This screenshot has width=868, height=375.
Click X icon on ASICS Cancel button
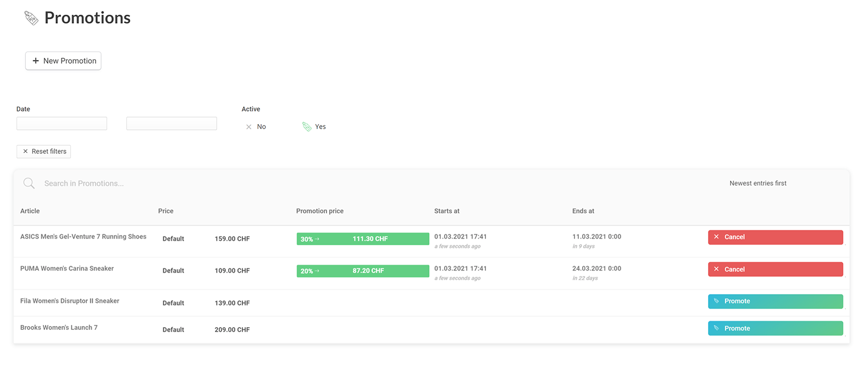click(x=716, y=237)
